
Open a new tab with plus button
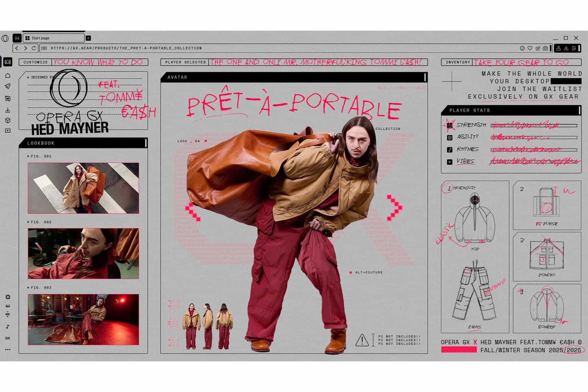pos(88,38)
